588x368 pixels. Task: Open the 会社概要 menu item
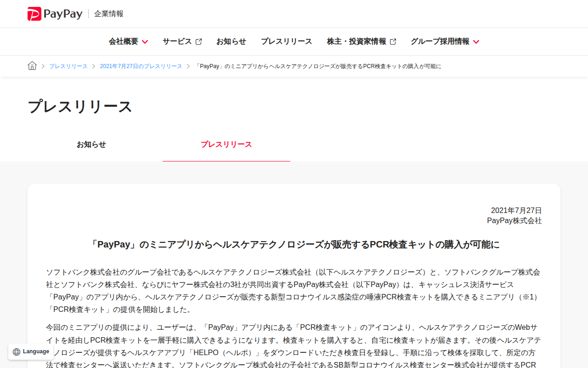[x=124, y=41]
